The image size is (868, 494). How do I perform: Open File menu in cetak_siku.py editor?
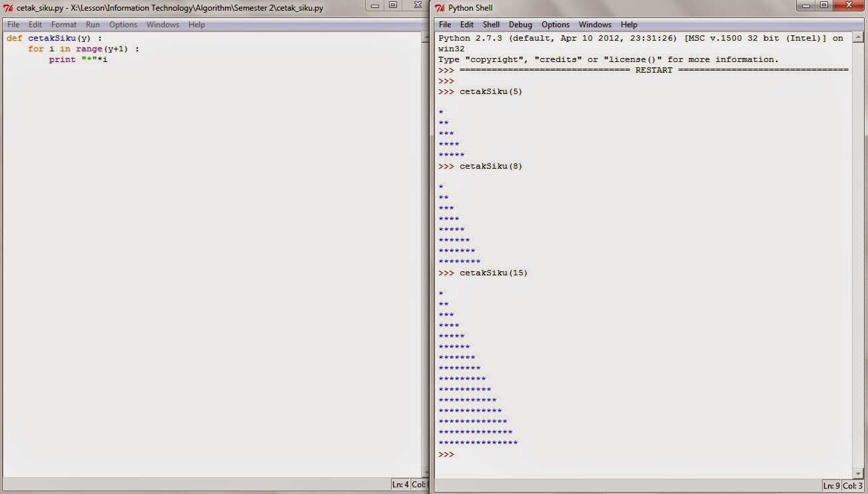pyautogui.click(x=13, y=25)
